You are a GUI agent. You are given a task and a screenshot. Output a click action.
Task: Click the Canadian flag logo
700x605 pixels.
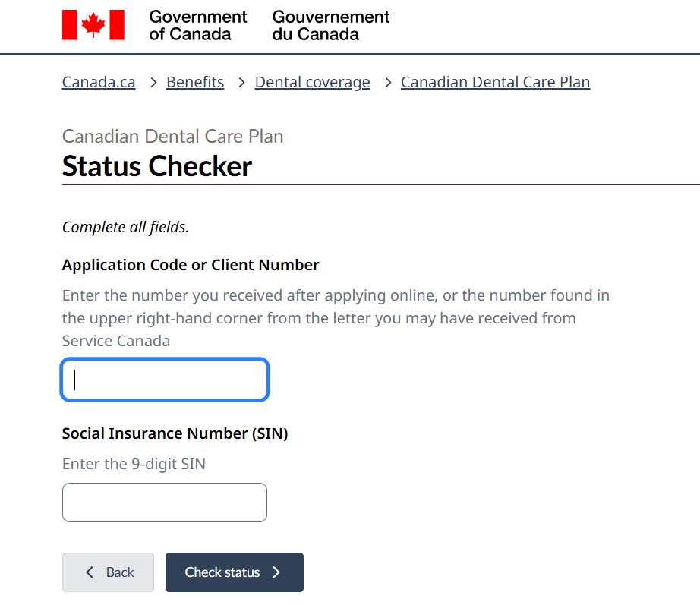tap(93, 25)
